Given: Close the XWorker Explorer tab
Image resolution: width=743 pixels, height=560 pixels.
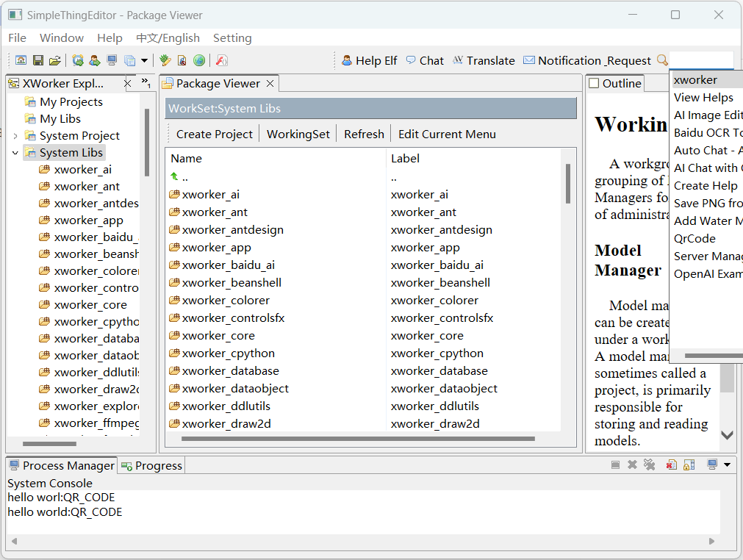Looking at the screenshot, I should [x=127, y=84].
